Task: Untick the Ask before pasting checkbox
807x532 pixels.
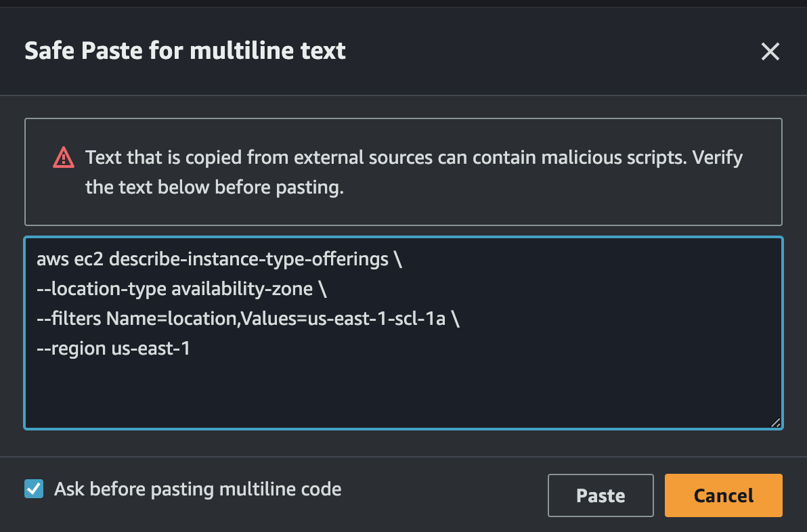Action: (34, 489)
